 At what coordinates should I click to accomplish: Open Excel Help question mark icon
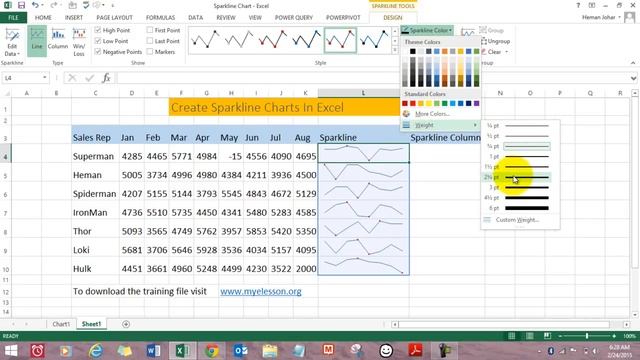(578, 5)
